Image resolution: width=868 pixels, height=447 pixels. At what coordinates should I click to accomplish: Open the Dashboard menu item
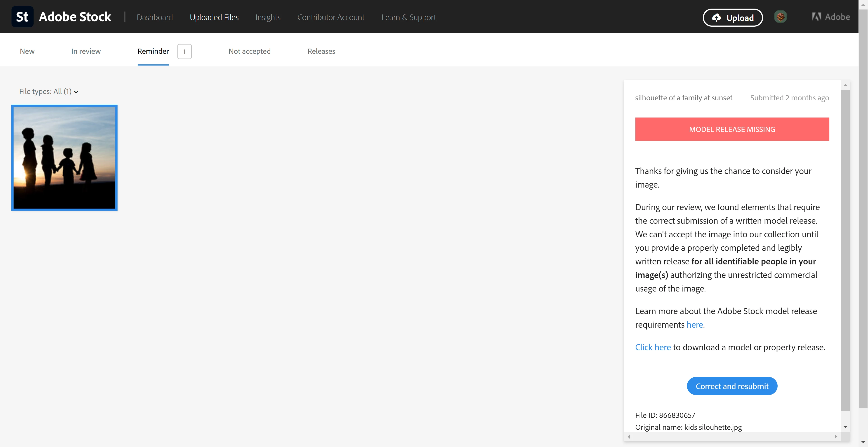(x=155, y=17)
